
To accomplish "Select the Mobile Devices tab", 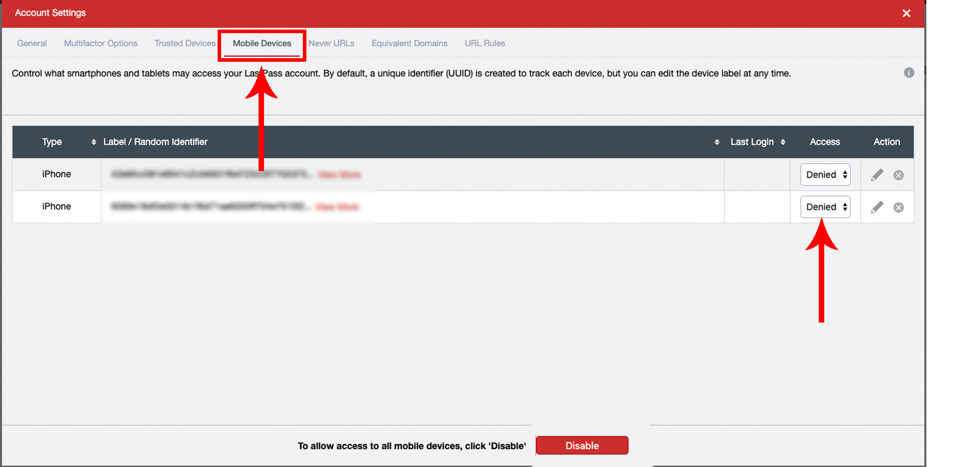I will [262, 43].
